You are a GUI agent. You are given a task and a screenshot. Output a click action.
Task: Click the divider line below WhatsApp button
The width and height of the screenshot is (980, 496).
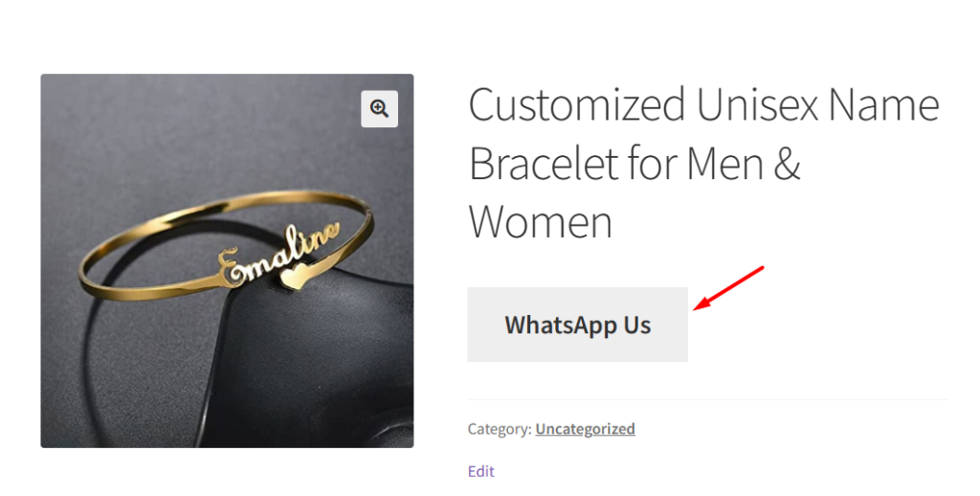coord(706,399)
